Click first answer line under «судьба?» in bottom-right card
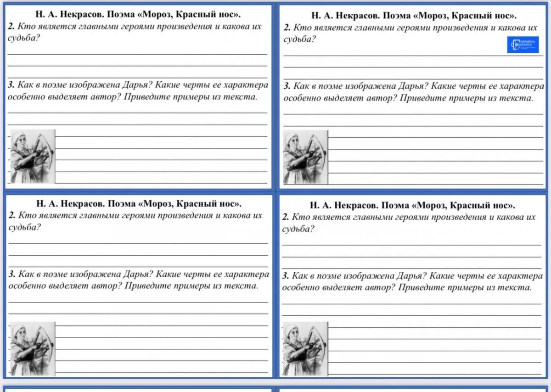Screen dimensions: 551x392 coord(412,245)
